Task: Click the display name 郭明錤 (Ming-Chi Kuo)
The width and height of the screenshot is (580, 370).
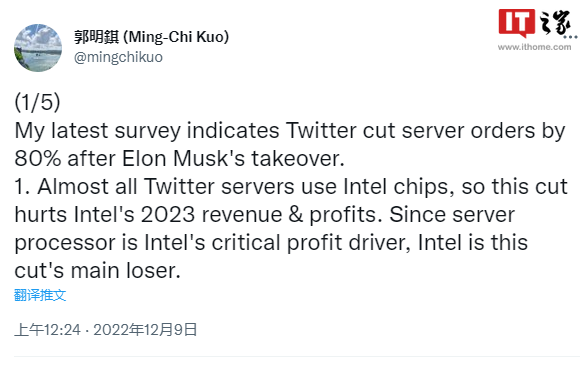Action: click(151, 37)
